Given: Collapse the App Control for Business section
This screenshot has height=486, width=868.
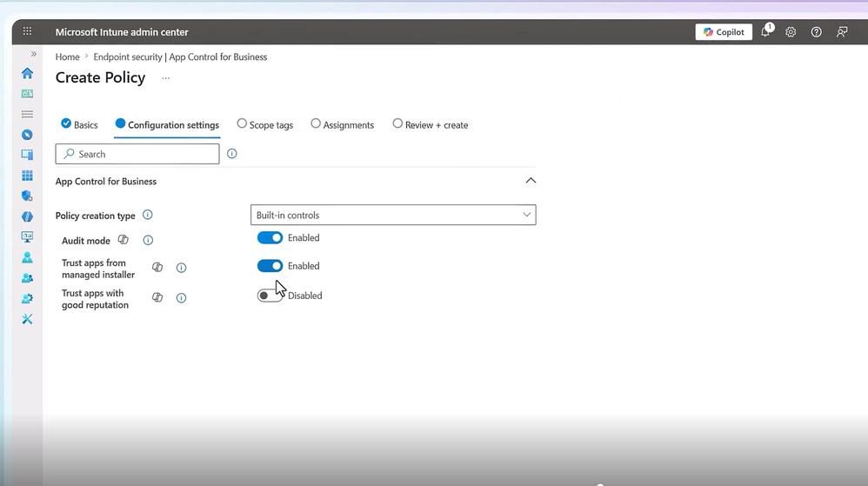Looking at the screenshot, I should click(x=531, y=181).
